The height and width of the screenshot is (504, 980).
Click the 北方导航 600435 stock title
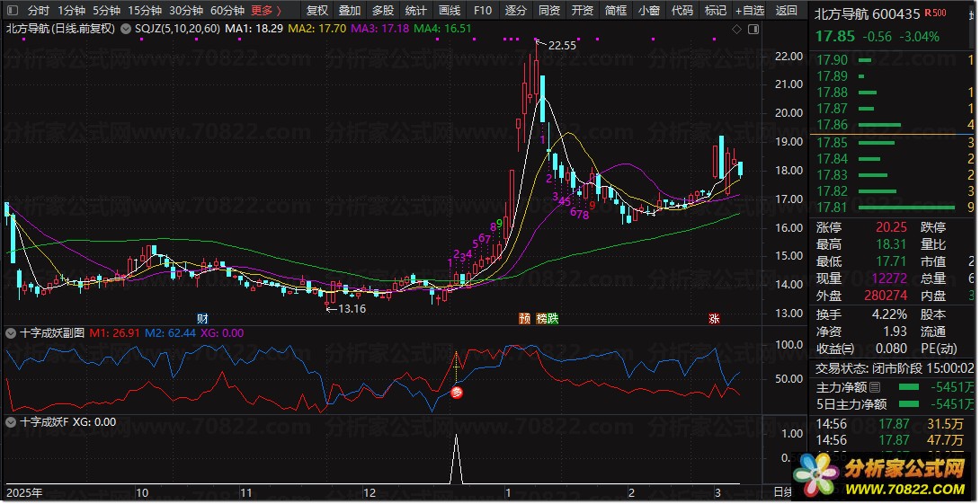pyautogui.click(x=868, y=13)
